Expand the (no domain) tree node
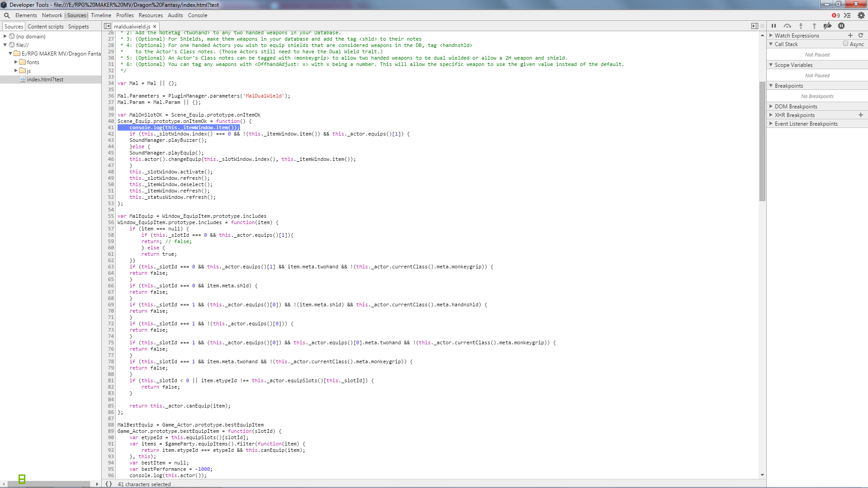The height and width of the screenshot is (488, 868). (5, 36)
